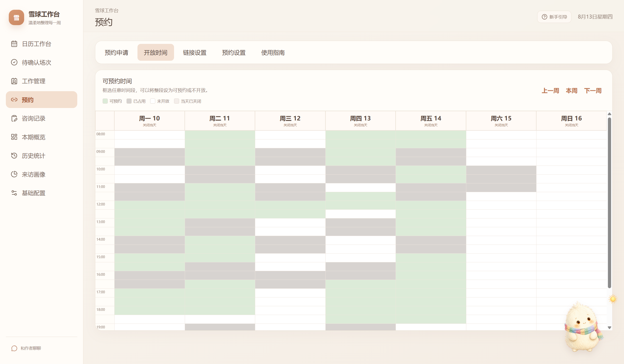Click 关闭当天 under 周日 16
Viewport: 624px width, 364px height.
572,125
